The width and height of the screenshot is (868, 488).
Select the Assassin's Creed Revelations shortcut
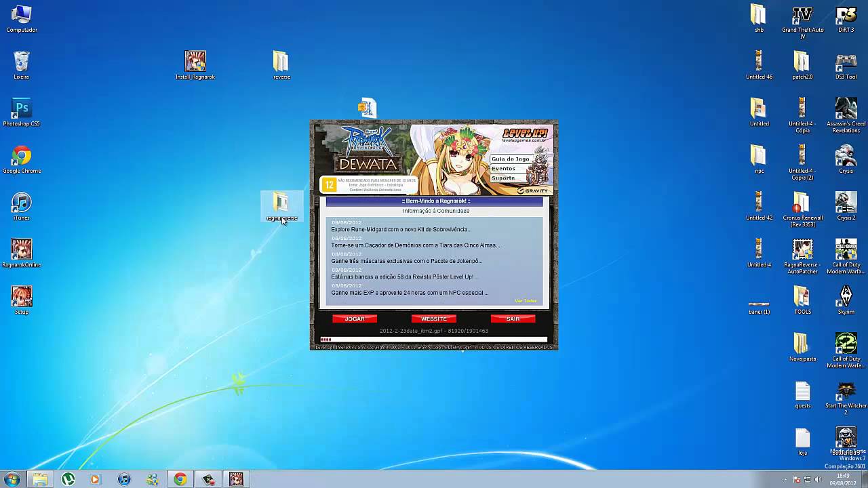(846, 115)
